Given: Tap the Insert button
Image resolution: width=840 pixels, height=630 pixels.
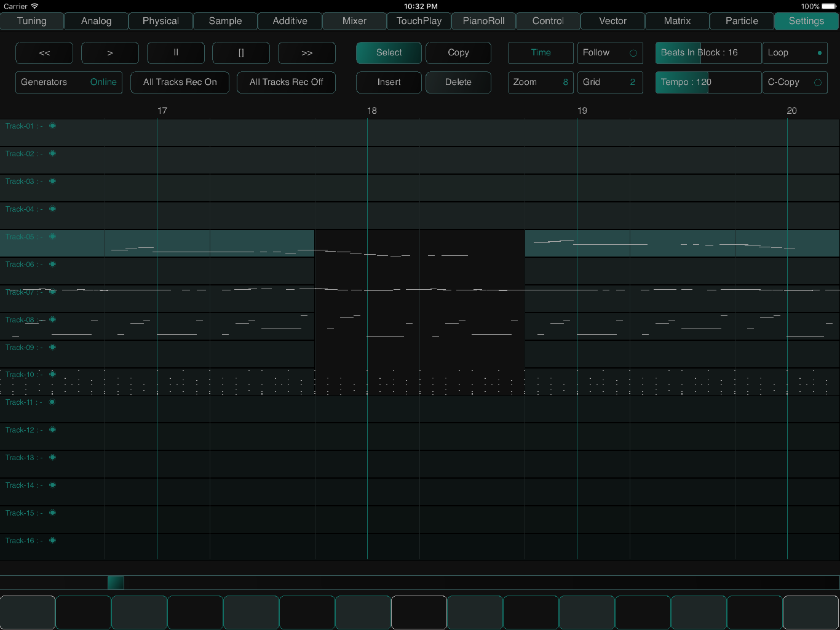Looking at the screenshot, I should (x=389, y=82).
